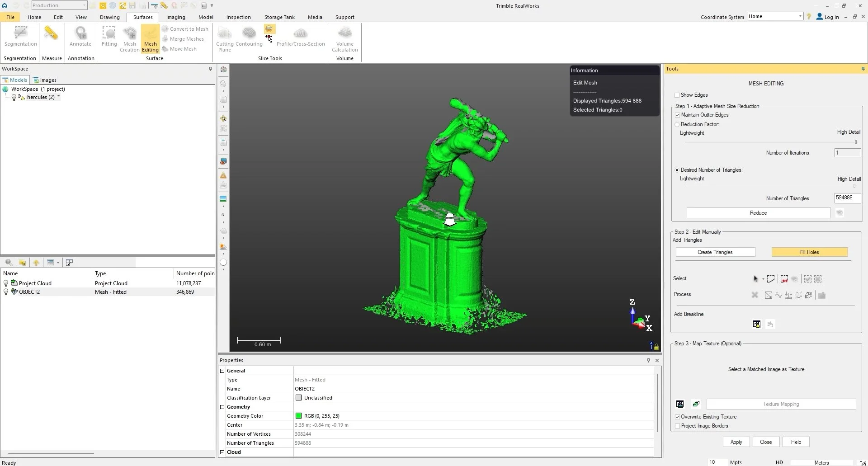
Task: Click the station view monitor icon in viewer sidebar
Action: click(223, 161)
